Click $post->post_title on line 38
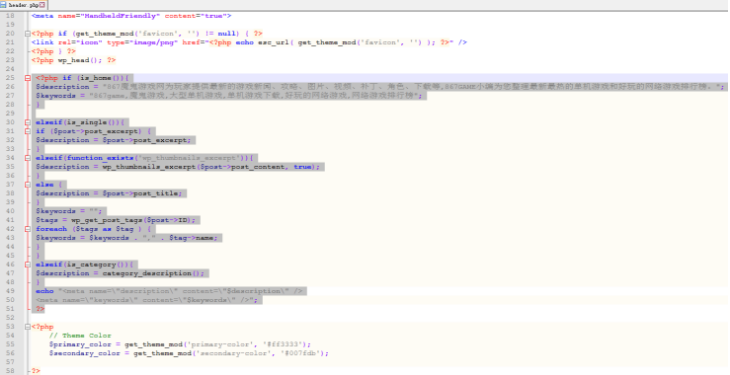Viewport: 730px width, 375px height. coord(142,193)
